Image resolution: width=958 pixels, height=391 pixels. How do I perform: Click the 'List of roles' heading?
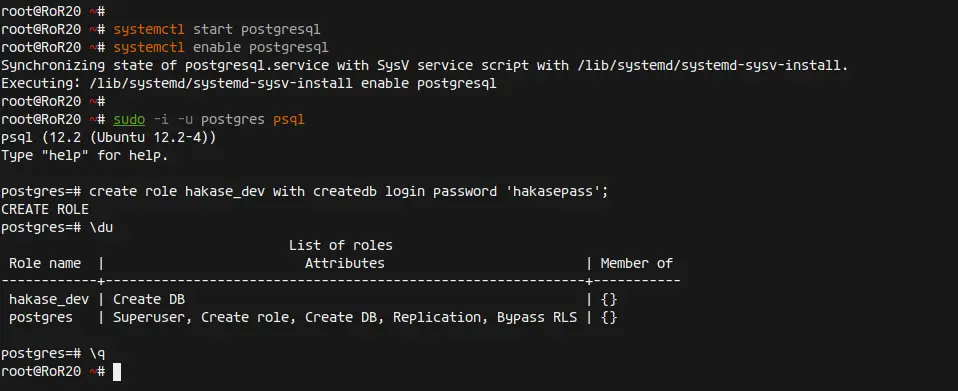click(x=340, y=246)
